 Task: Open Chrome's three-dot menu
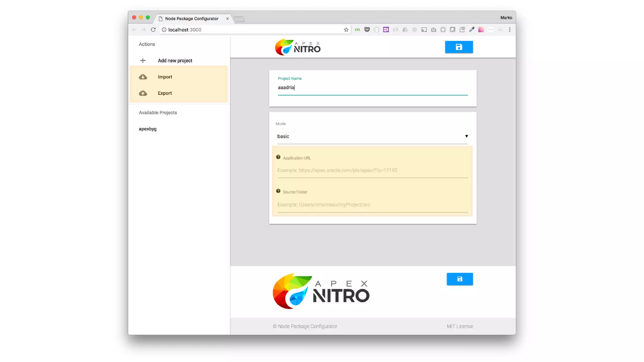pyautogui.click(x=509, y=30)
